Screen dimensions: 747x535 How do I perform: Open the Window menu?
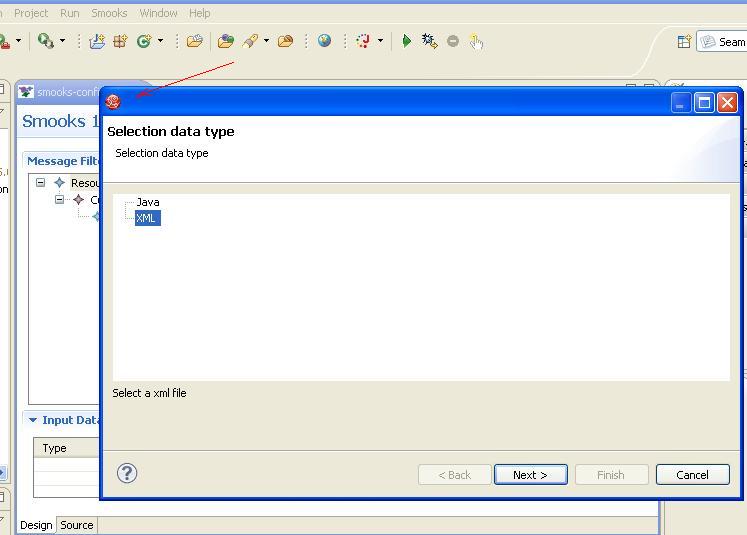click(158, 13)
